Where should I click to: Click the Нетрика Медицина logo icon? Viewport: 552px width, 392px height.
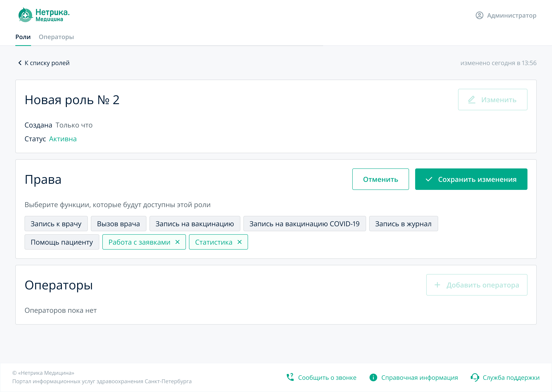[25, 15]
